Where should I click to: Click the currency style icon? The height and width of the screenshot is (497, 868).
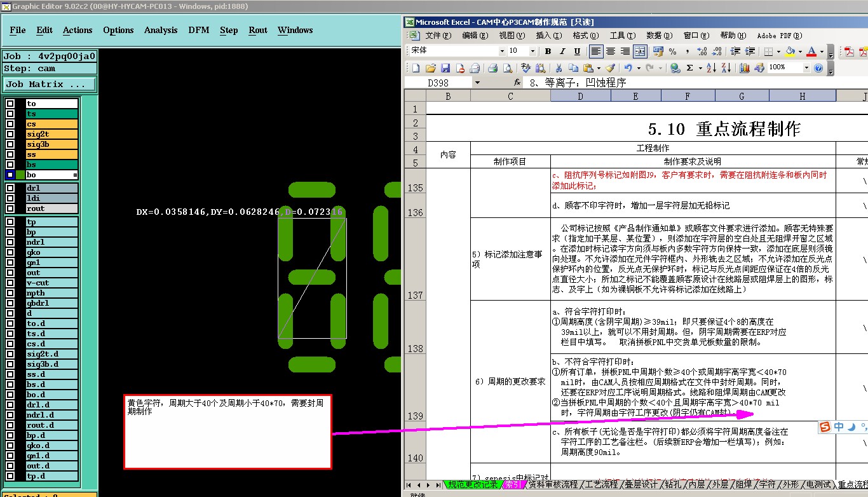(x=658, y=51)
